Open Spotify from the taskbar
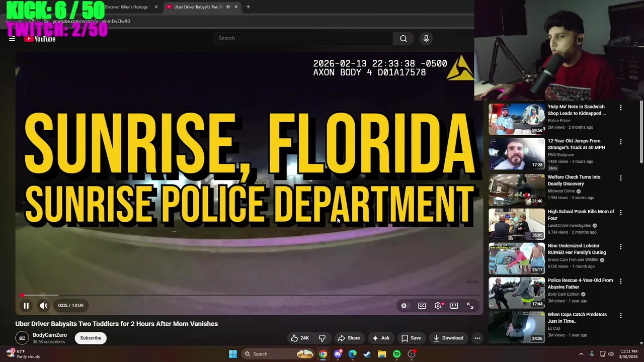Image resolution: width=644 pixels, height=362 pixels. (396, 354)
